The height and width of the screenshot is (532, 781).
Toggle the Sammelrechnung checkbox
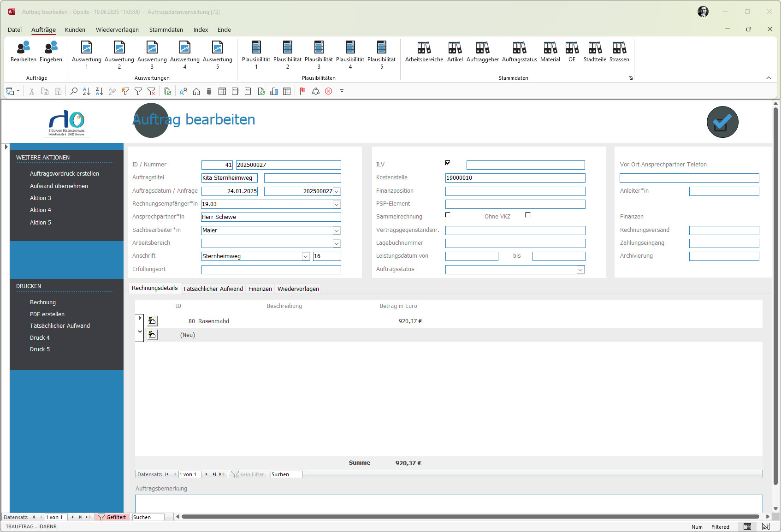pos(448,215)
